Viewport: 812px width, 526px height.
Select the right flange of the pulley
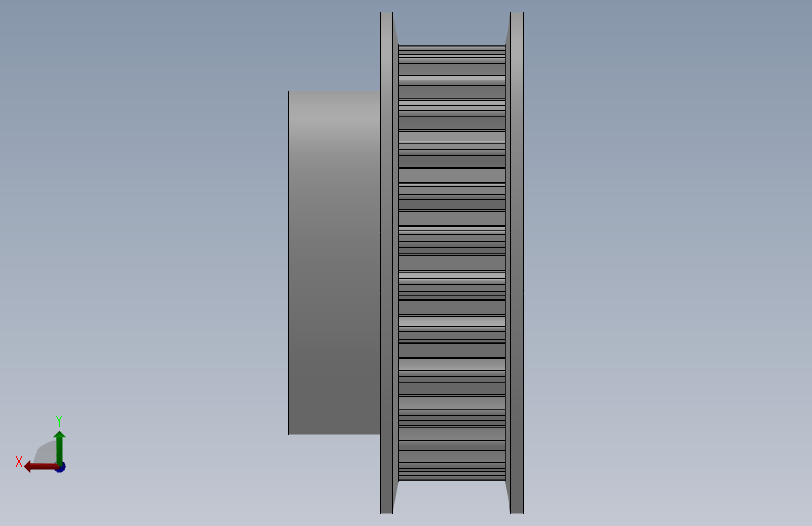(516, 263)
